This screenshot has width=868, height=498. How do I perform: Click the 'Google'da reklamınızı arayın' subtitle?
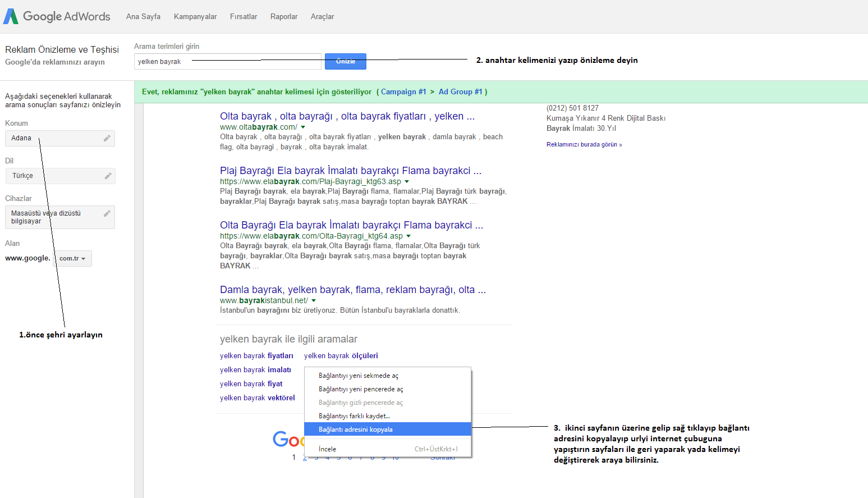click(x=55, y=62)
